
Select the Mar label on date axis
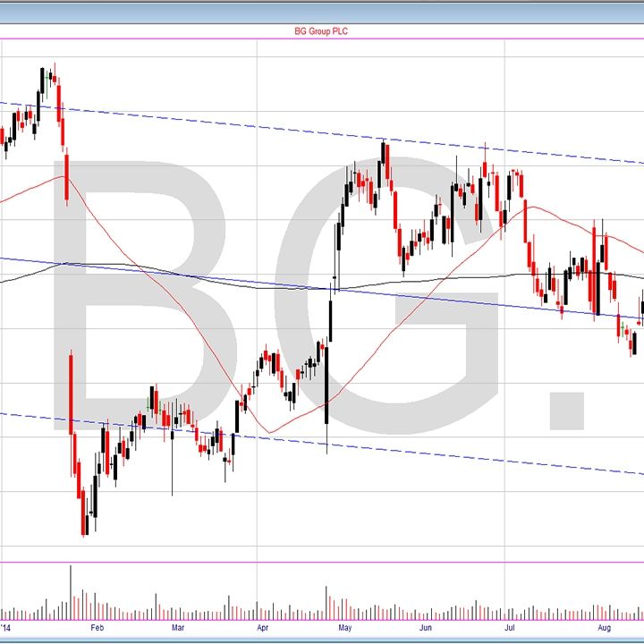177,628
